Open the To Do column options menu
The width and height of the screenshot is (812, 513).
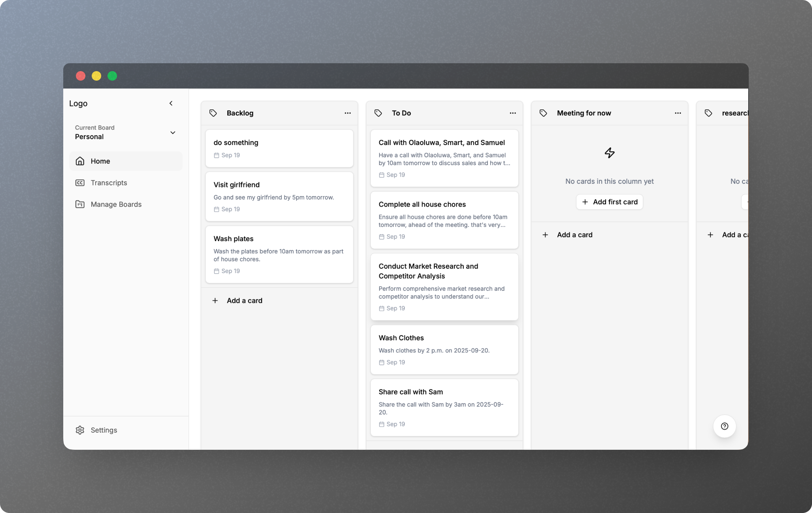click(x=513, y=113)
